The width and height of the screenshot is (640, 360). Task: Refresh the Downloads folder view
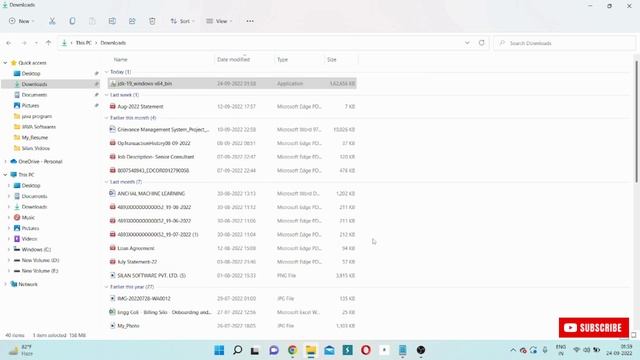click(x=482, y=43)
